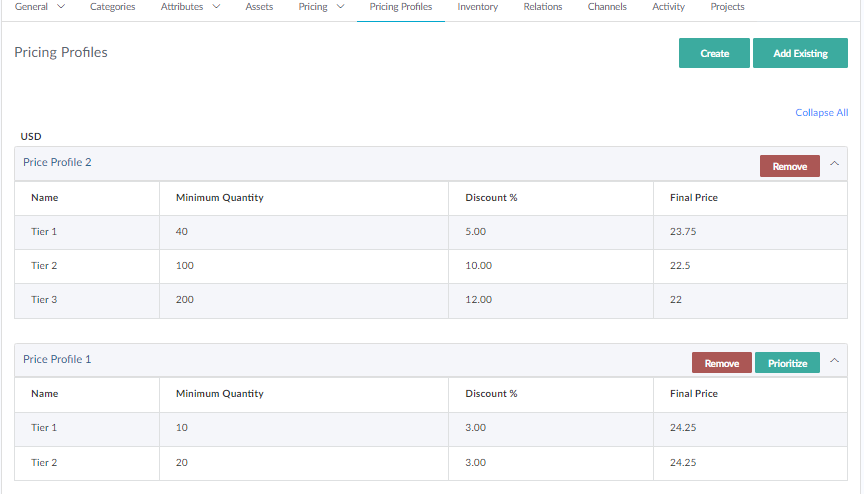Collapse the Price Profile 1 section chevron
The height and width of the screenshot is (494, 864).
[x=835, y=362]
